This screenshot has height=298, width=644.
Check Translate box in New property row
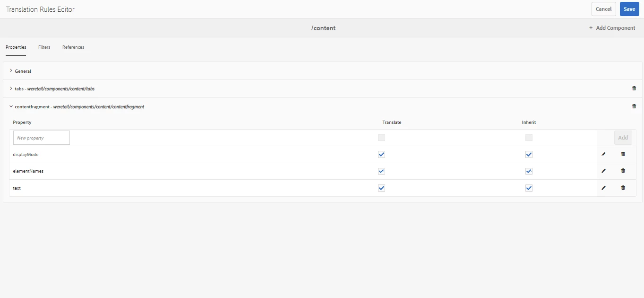point(381,138)
